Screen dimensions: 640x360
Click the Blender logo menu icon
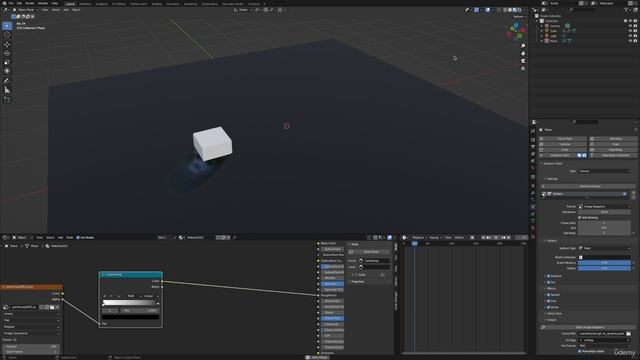click(4, 3)
